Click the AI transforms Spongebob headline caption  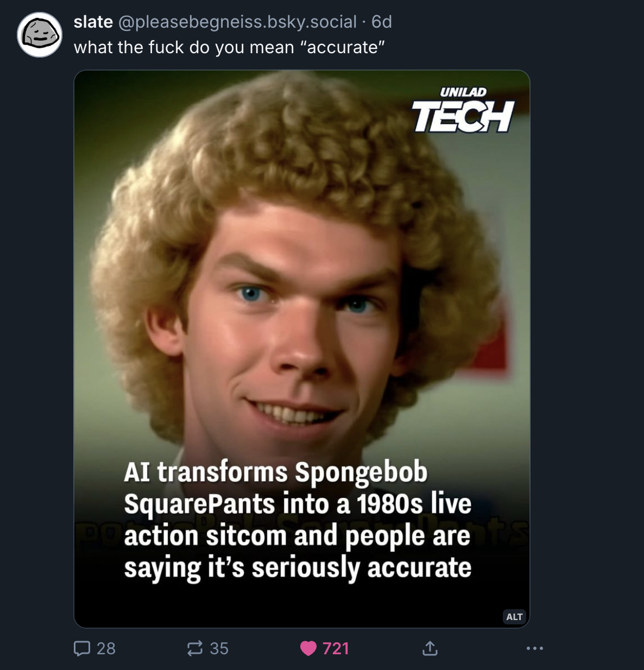point(298,520)
